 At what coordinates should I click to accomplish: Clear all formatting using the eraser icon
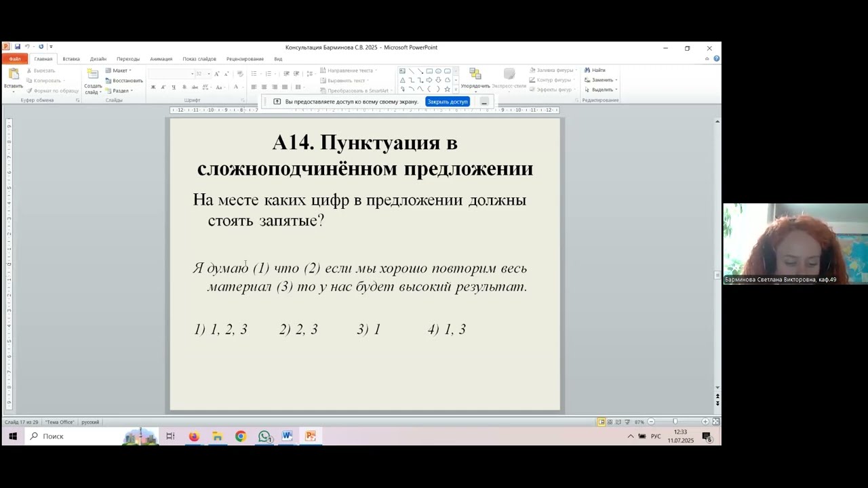(x=240, y=73)
